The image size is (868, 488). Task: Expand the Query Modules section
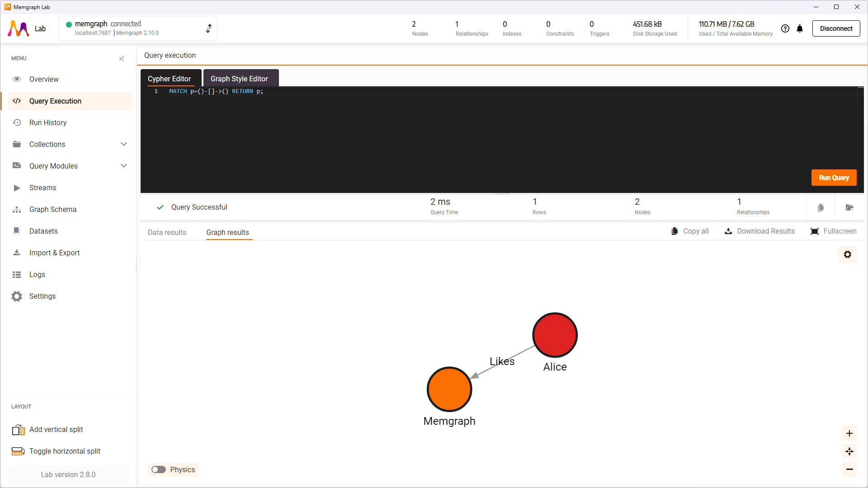[123, 166]
